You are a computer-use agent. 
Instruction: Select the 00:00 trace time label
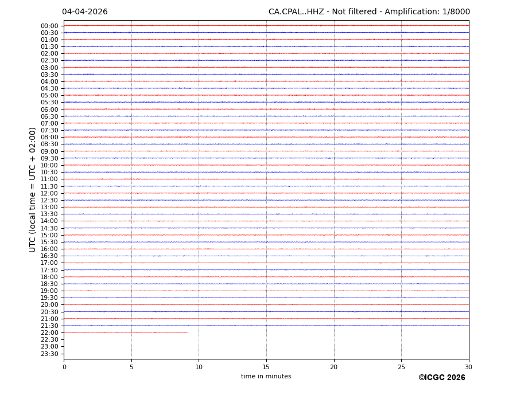(49, 26)
